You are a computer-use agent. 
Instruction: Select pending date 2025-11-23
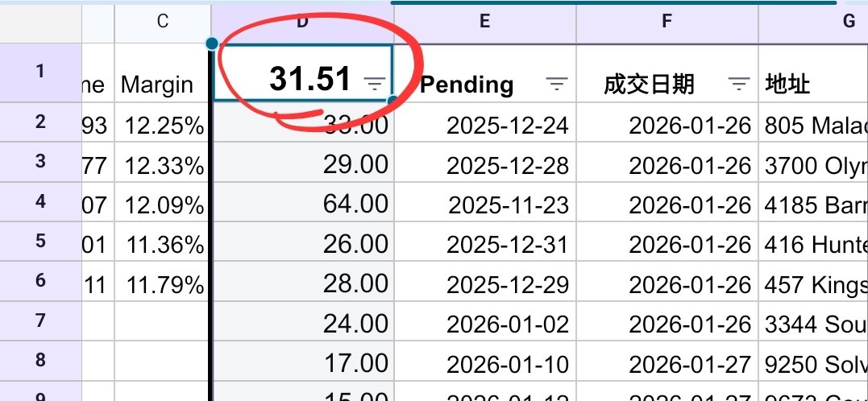(485, 202)
